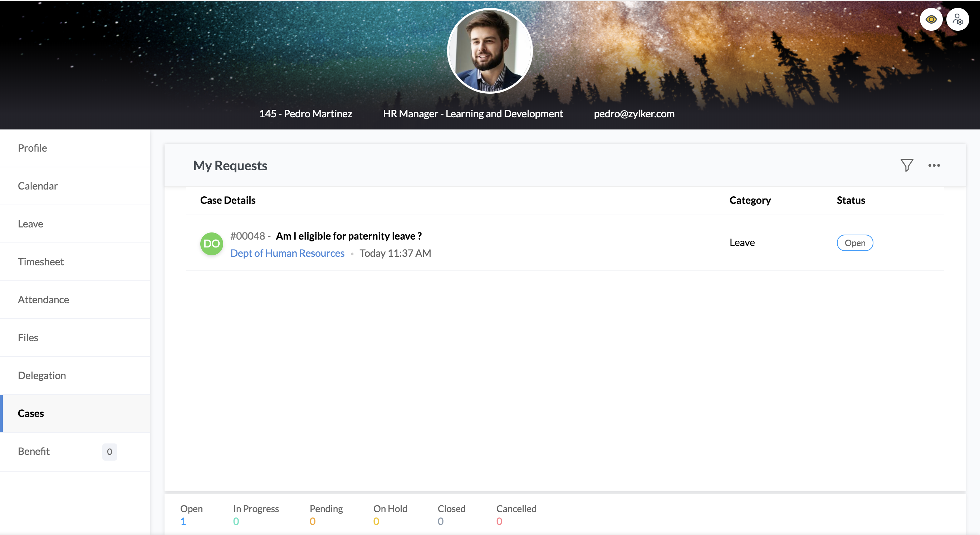Open the user settings icon
This screenshot has width=980, height=535.
[x=957, y=19]
